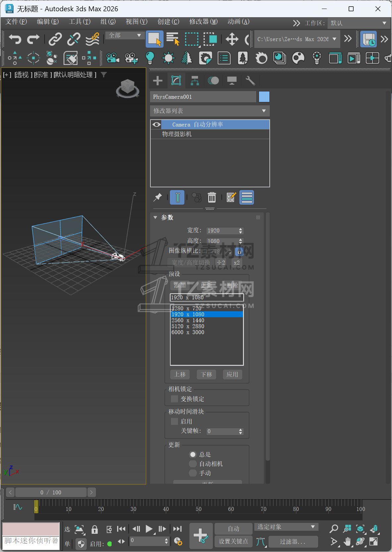Click the sun light toolbar icon
The width and height of the screenshot is (392, 552).
[168, 58]
